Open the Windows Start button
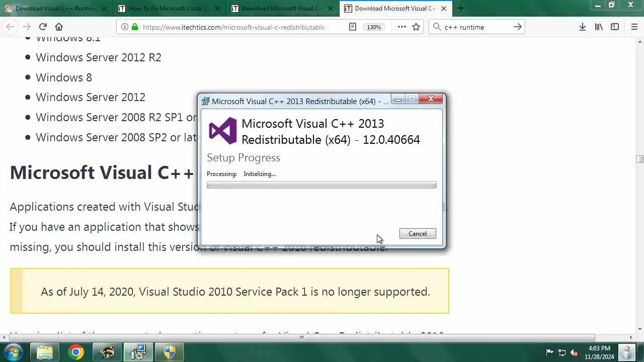Image resolution: width=644 pixels, height=362 pixels. point(13,352)
